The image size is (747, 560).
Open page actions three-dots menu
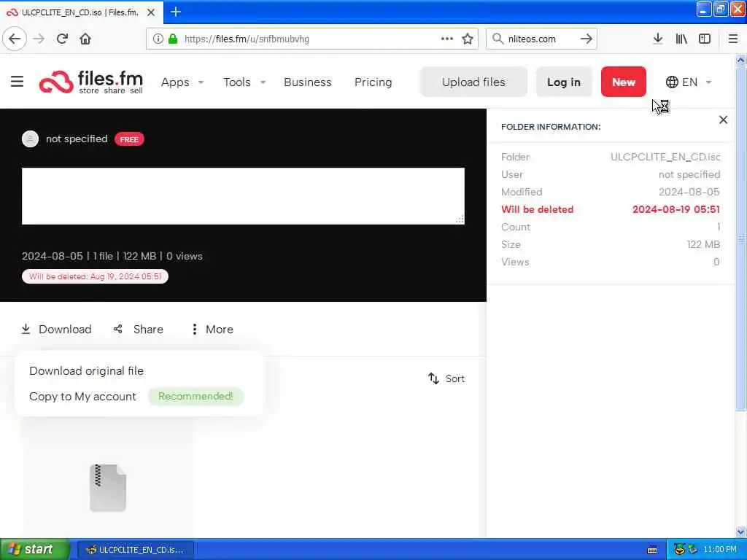click(x=447, y=39)
